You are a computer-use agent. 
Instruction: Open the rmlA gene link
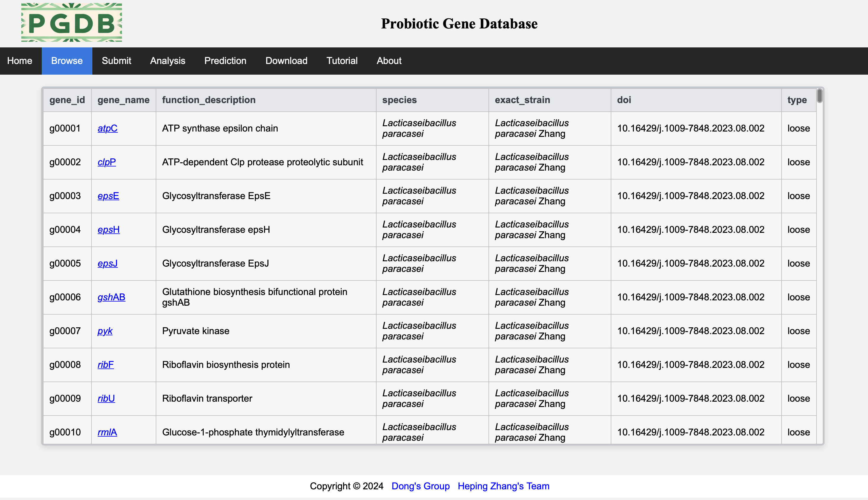[107, 432]
